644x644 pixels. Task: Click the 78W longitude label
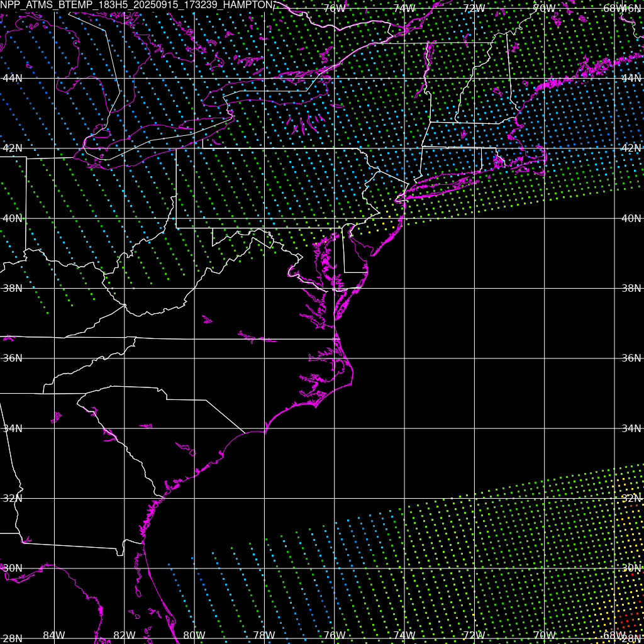tap(264, 635)
